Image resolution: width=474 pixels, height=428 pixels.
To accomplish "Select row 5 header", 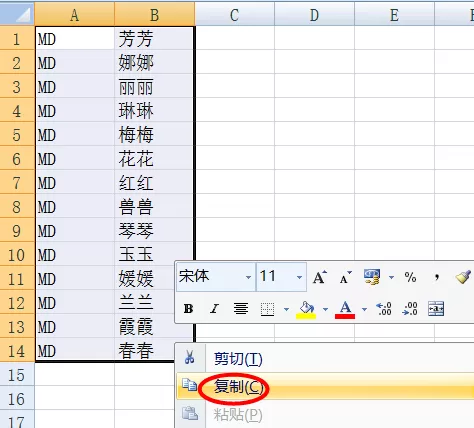I will coord(17,135).
